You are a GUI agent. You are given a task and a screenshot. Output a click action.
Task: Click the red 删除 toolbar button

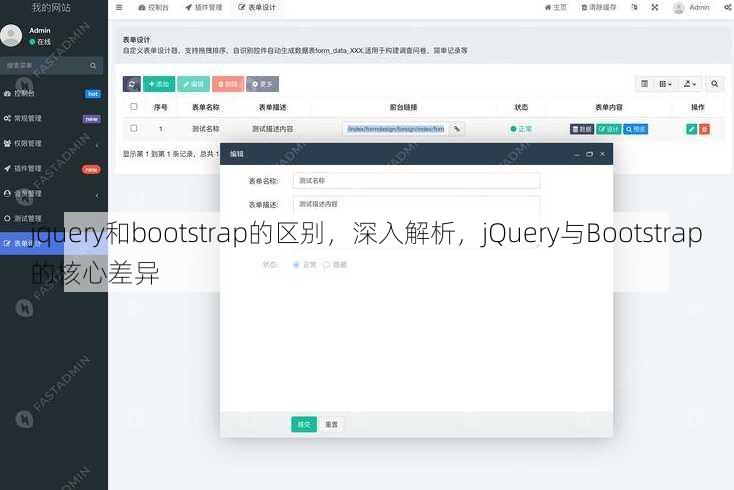pos(228,84)
